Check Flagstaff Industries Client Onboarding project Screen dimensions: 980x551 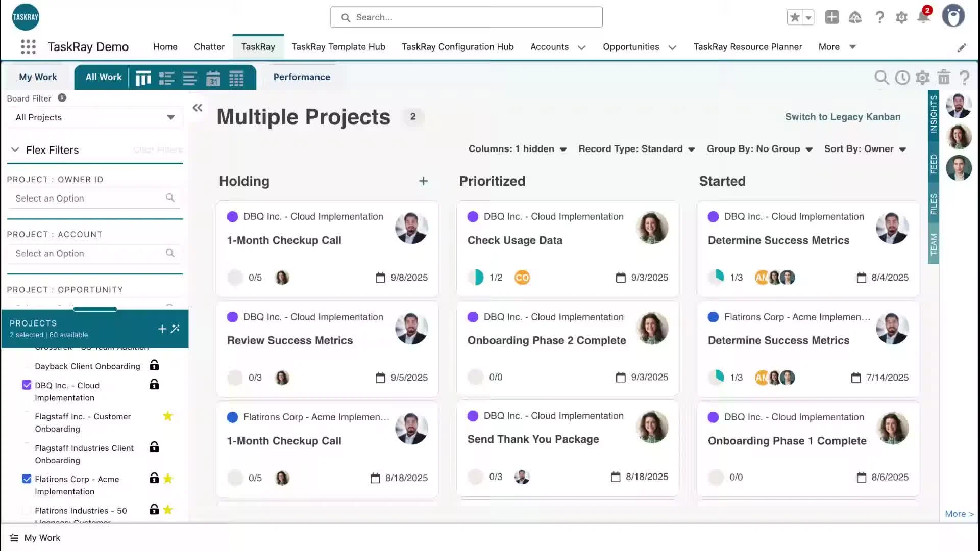[x=27, y=448]
